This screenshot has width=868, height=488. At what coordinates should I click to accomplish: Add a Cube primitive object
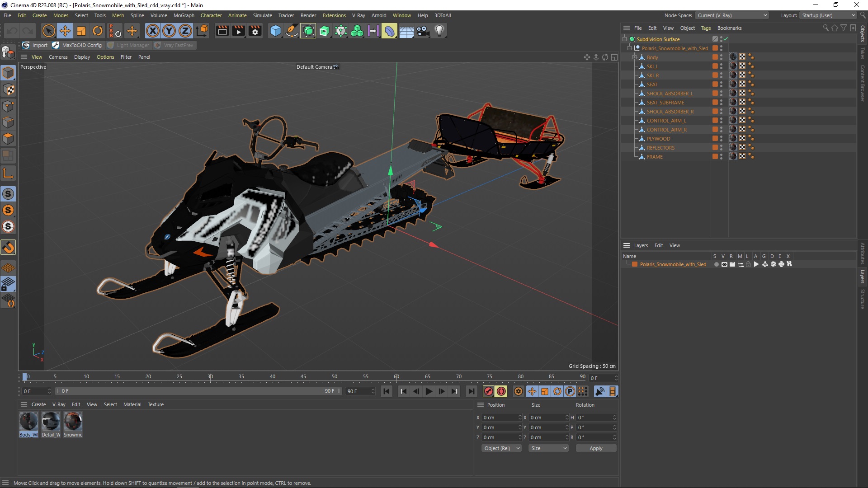tap(275, 31)
